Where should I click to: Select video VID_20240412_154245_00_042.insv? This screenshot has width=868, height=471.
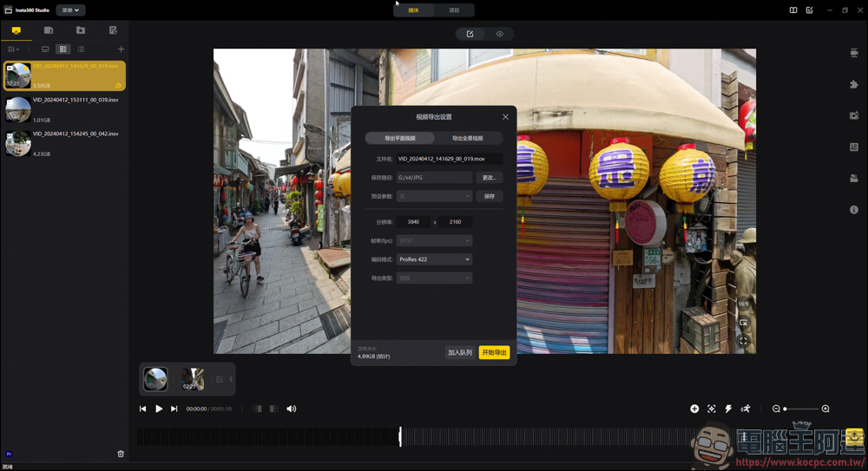64,143
